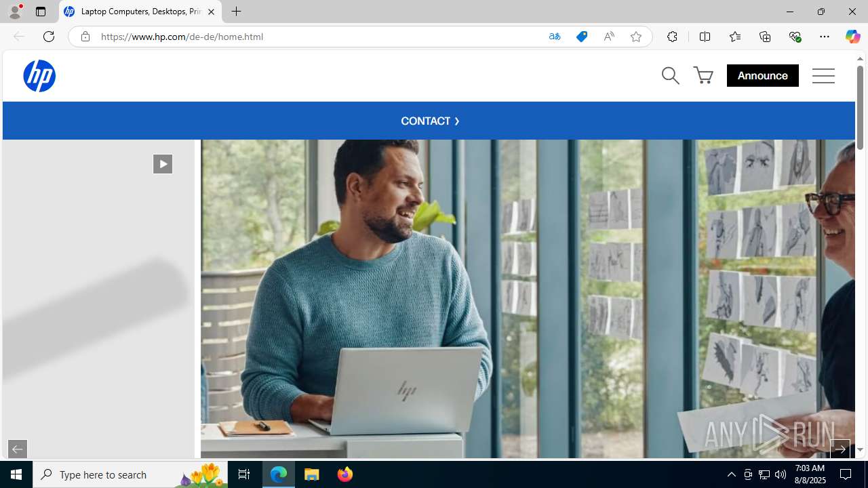This screenshot has height=488, width=868.
Task: View site information lock icon
Action: click(x=85, y=37)
